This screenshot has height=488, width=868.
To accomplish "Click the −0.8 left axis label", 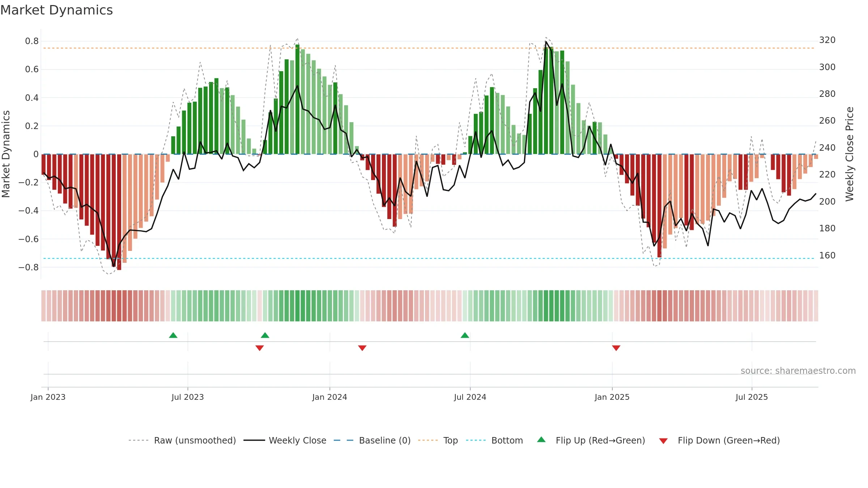I will point(29,267).
